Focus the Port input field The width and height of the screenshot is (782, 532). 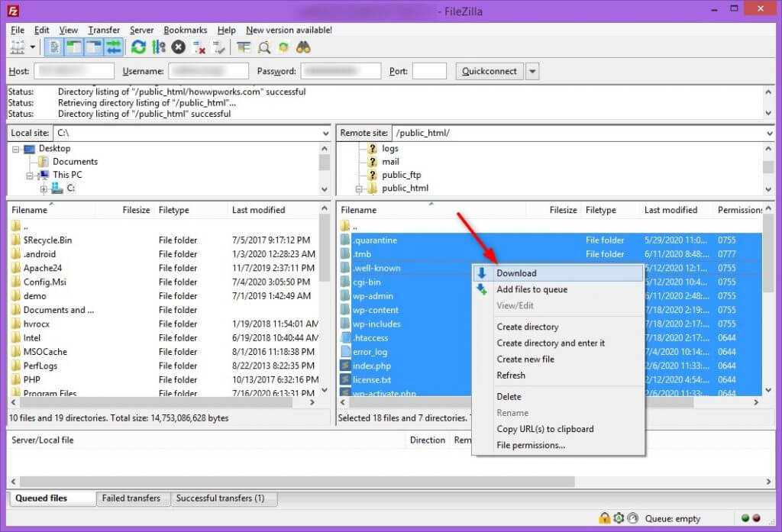429,71
